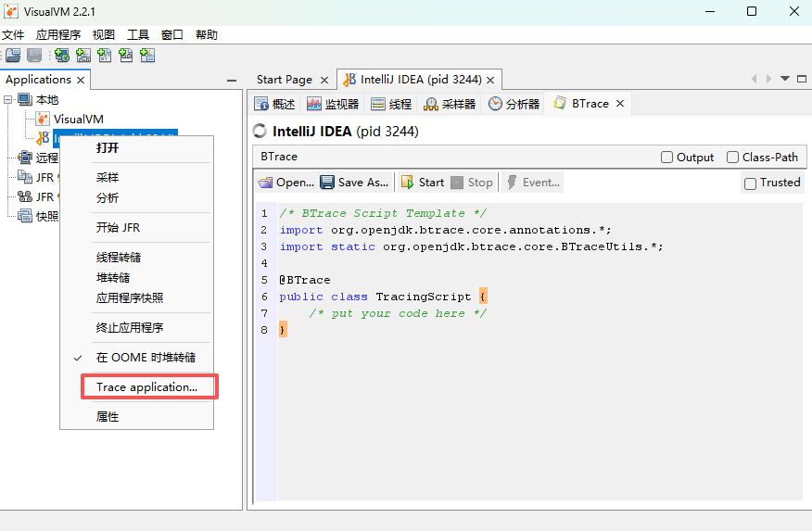Click the computer icon beside 本地
The height and width of the screenshot is (531, 812).
(25, 99)
